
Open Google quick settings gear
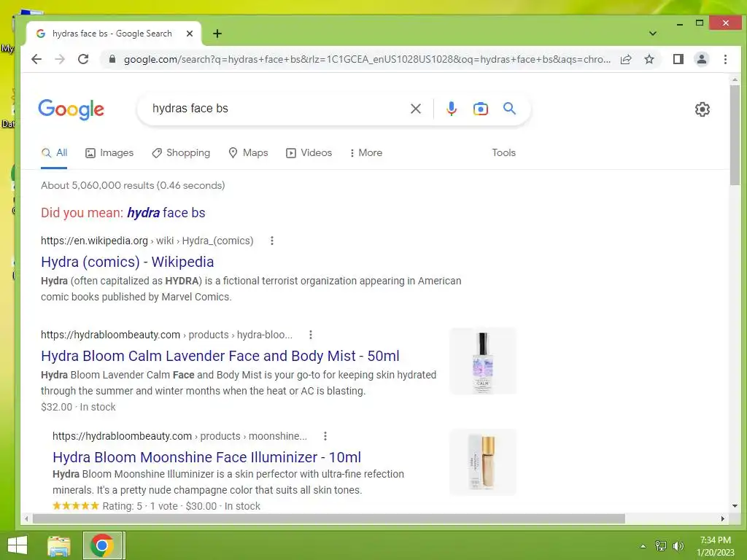pyautogui.click(x=702, y=109)
